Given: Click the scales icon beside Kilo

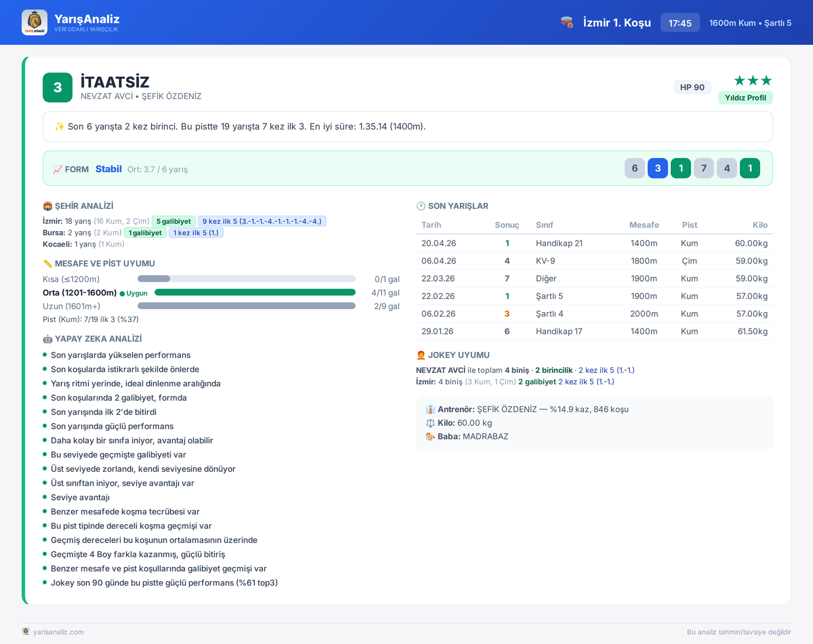Looking at the screenshot, I should coord(430,423).
